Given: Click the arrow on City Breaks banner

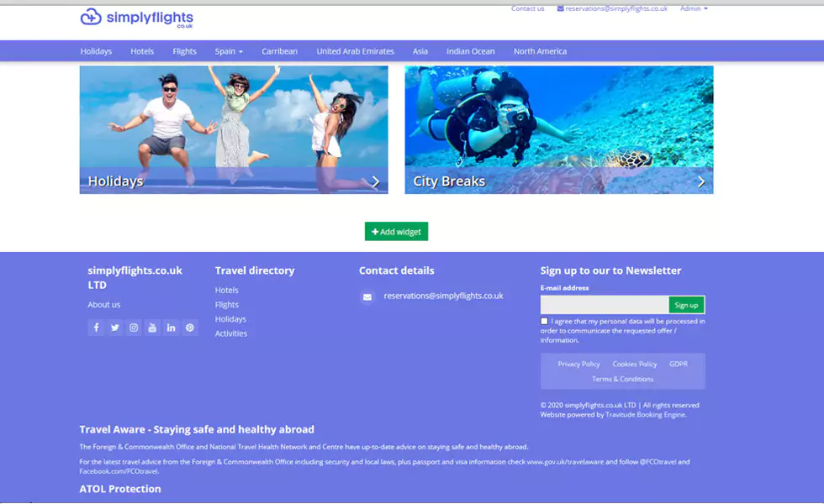Looking at the screenshot, I should point(700,181).
